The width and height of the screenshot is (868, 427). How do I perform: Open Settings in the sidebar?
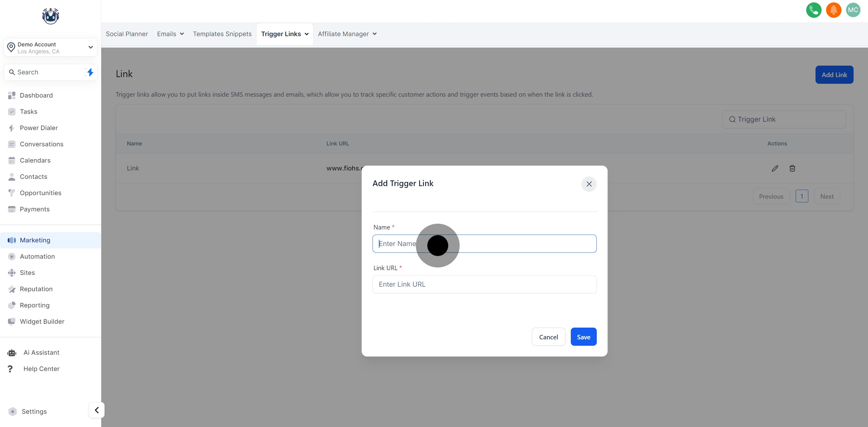pos(34,412)
